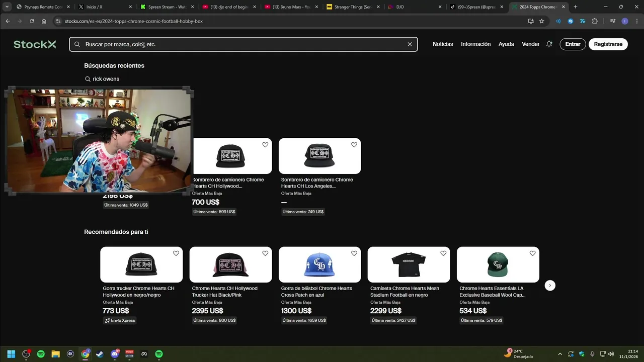Open the Chrome profile avatar
The image size is (644, 362).
pos(625,21)
